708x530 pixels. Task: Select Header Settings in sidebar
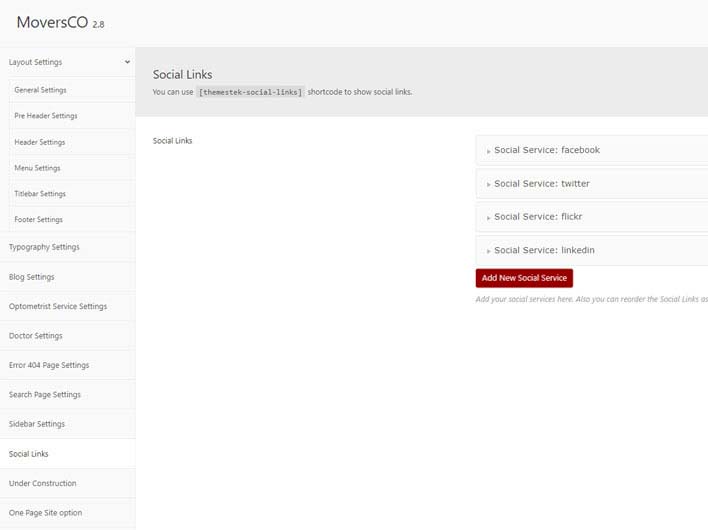(39, 142)
